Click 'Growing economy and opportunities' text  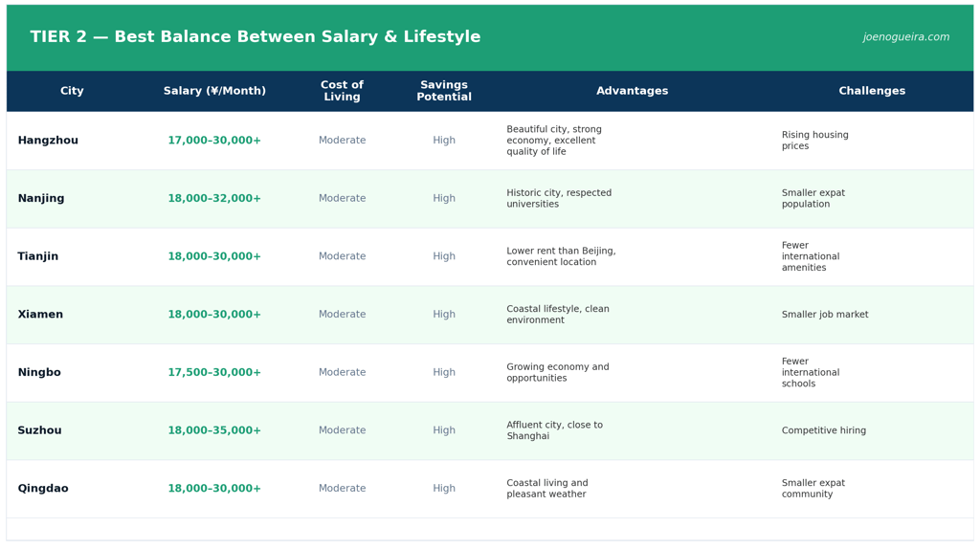[x=558, y=372]
